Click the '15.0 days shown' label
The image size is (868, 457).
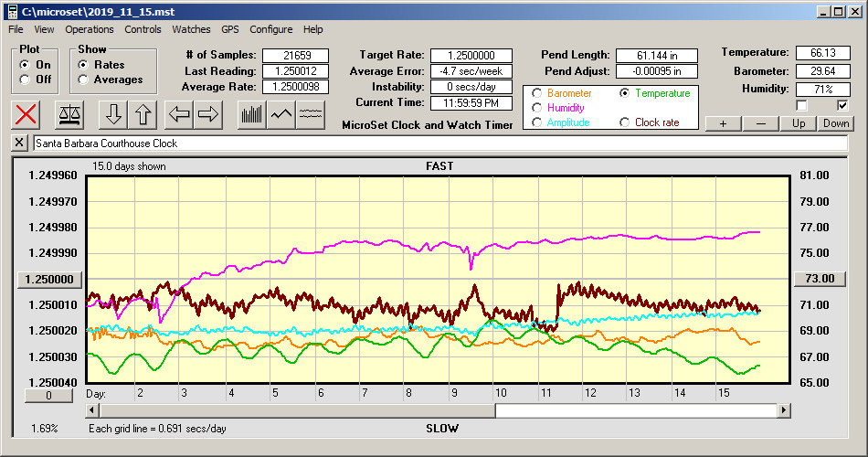pos(129,166)
